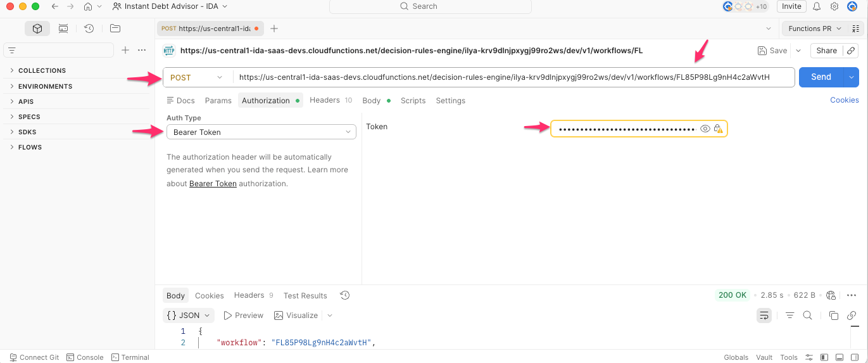Open the user profile avatar
The height and width of the screenshot is (363, 868).
852,6
